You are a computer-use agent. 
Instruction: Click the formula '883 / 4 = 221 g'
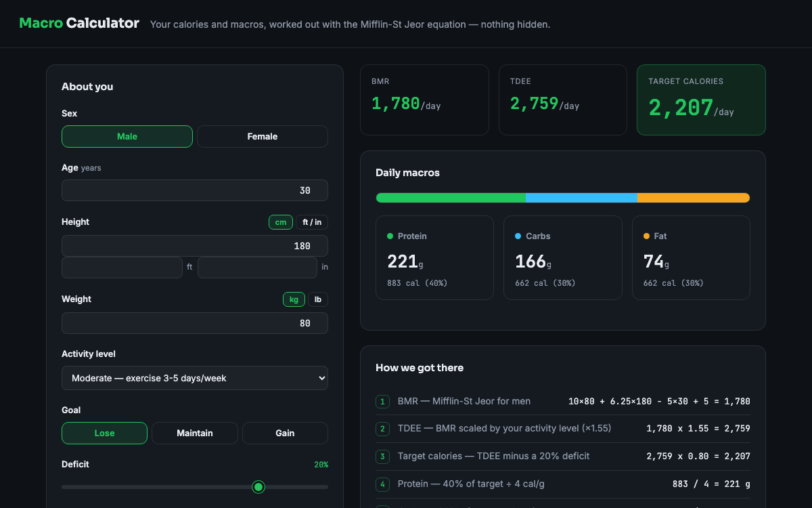coord(711,484)
